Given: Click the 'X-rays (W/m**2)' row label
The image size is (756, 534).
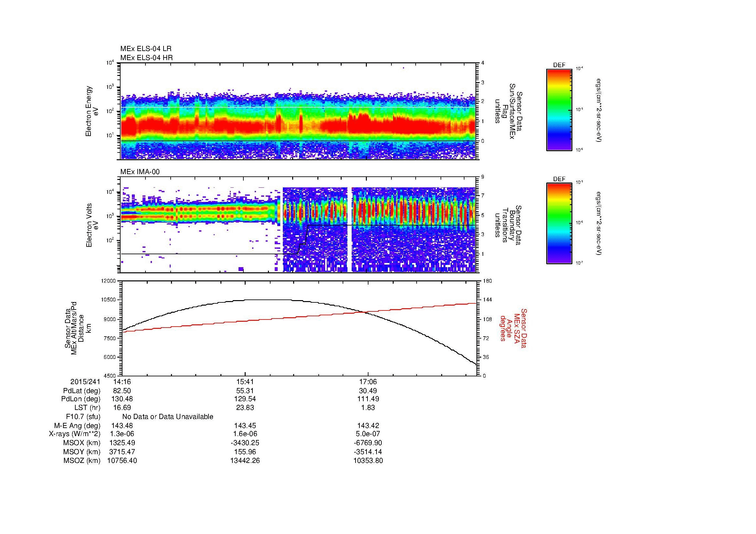Looking at the screenshot, I should [x=74, y=434].
